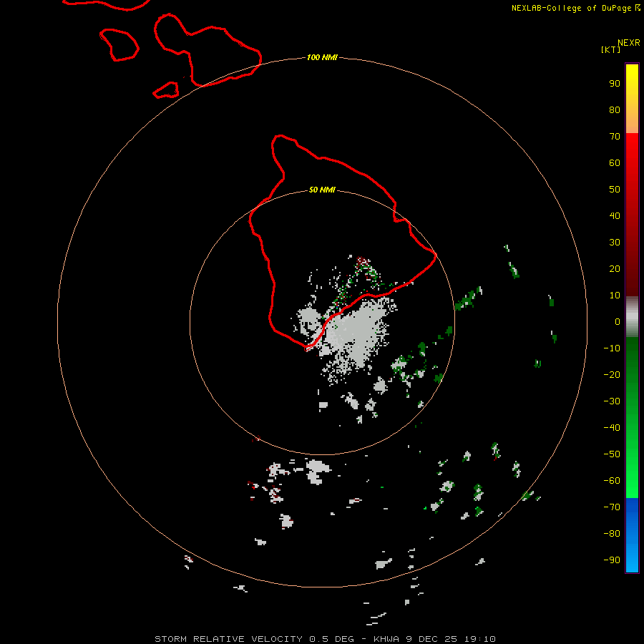Click the 70 value on the velocity scale
This screenshot has width=644, height=644.
coord(615,137)
